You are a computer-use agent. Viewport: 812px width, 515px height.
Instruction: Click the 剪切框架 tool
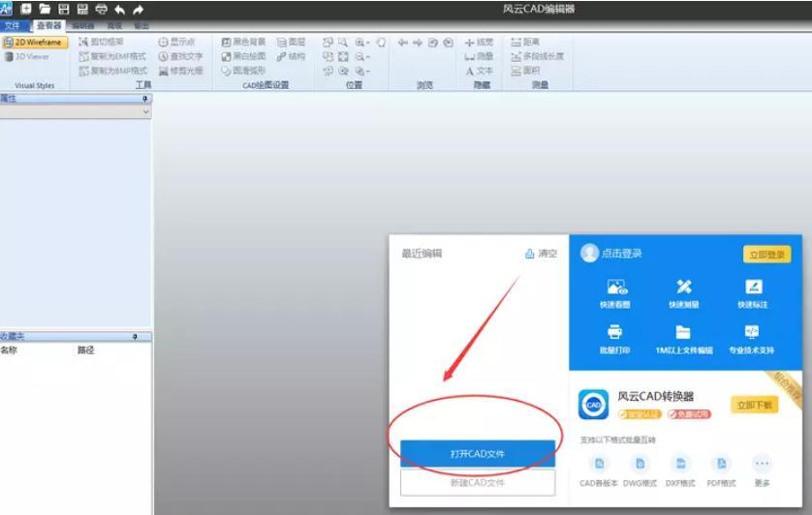(101, 42)
